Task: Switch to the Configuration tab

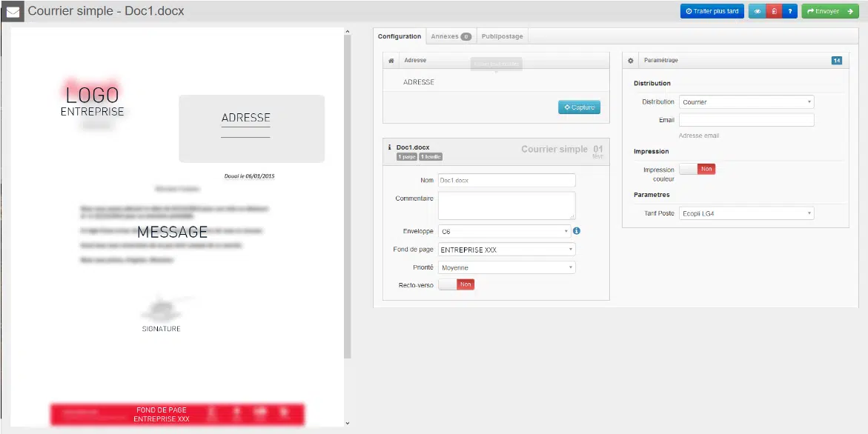Action: coord(400,36)
